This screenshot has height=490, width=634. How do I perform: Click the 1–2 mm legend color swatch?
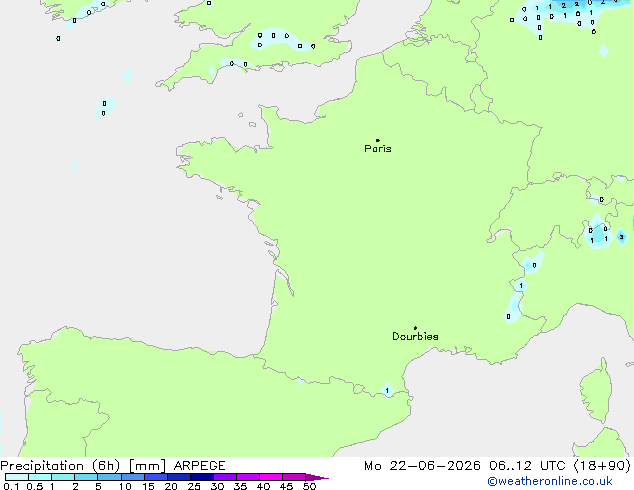[63, 477]
